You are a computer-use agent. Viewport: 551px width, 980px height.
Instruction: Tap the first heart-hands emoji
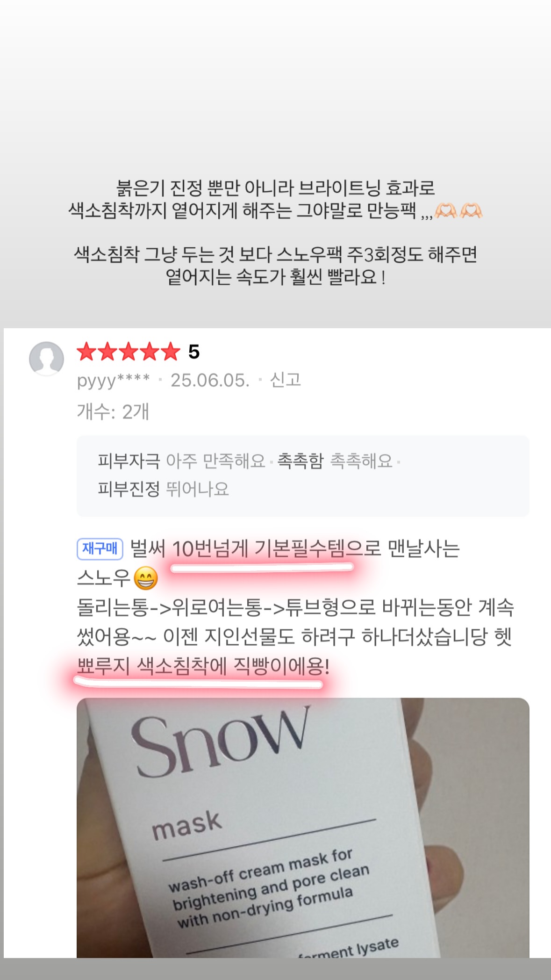click(x=446, y=211)
